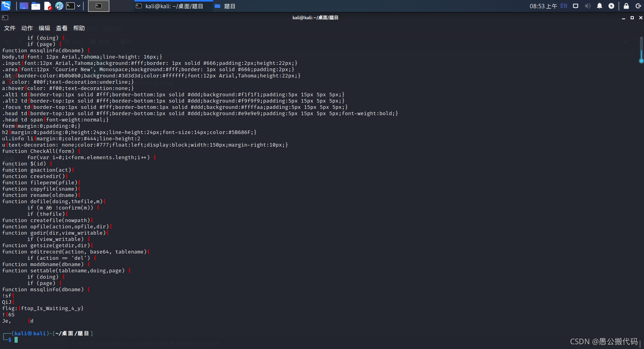
Task: Open the text editor launcher icon
Action: click(48, 6)
